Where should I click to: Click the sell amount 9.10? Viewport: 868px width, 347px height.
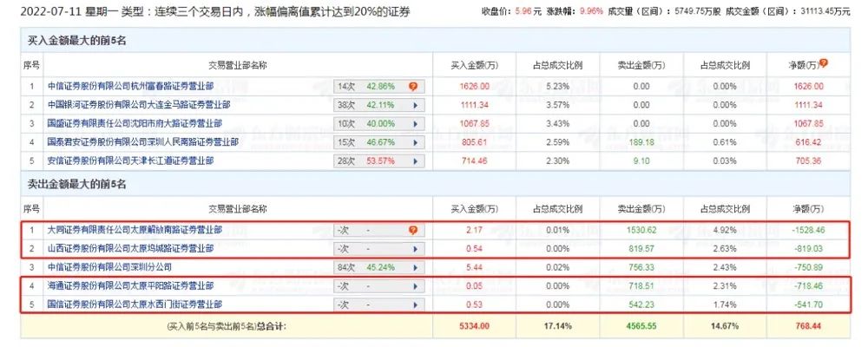click(641, 161)
